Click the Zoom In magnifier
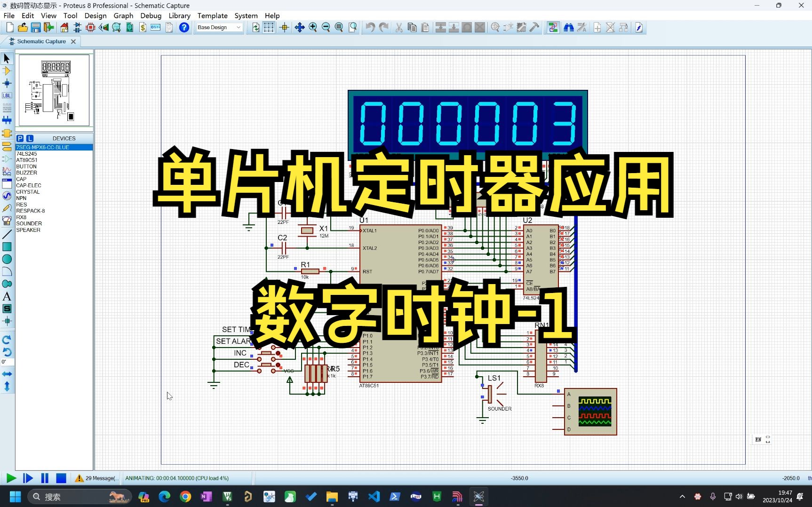Image resolution: width=812 pixels, height=507 pixels. pos(313,27)
